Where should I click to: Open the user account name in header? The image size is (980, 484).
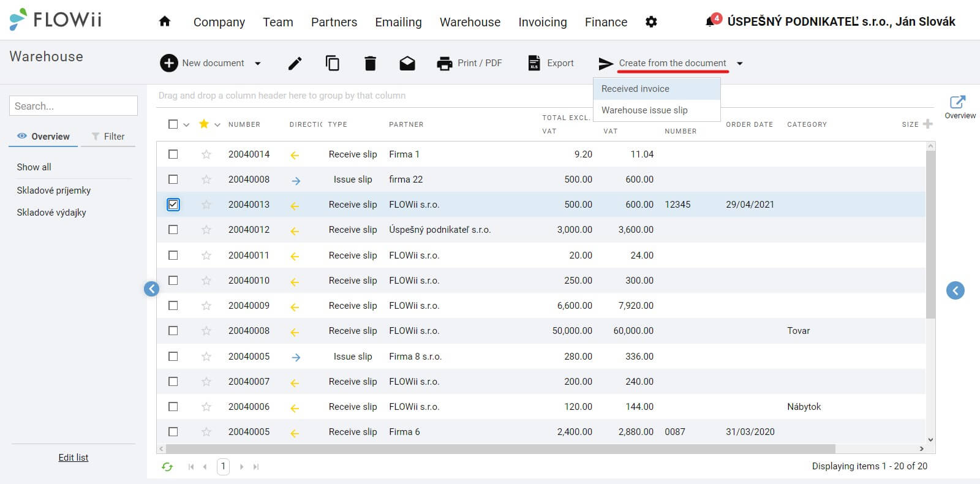coord(841,21)
